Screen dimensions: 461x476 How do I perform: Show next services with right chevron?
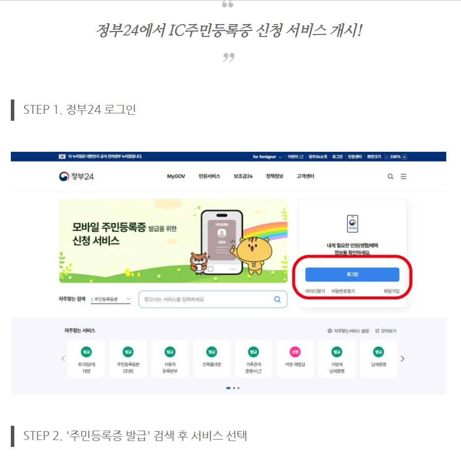(402, 359)
